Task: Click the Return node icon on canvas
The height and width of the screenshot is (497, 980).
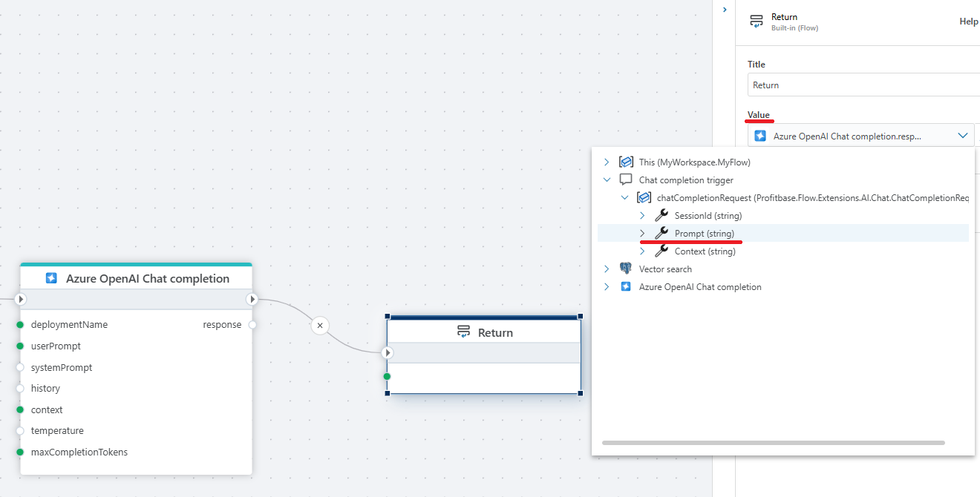Action: [x=464, y=332]
